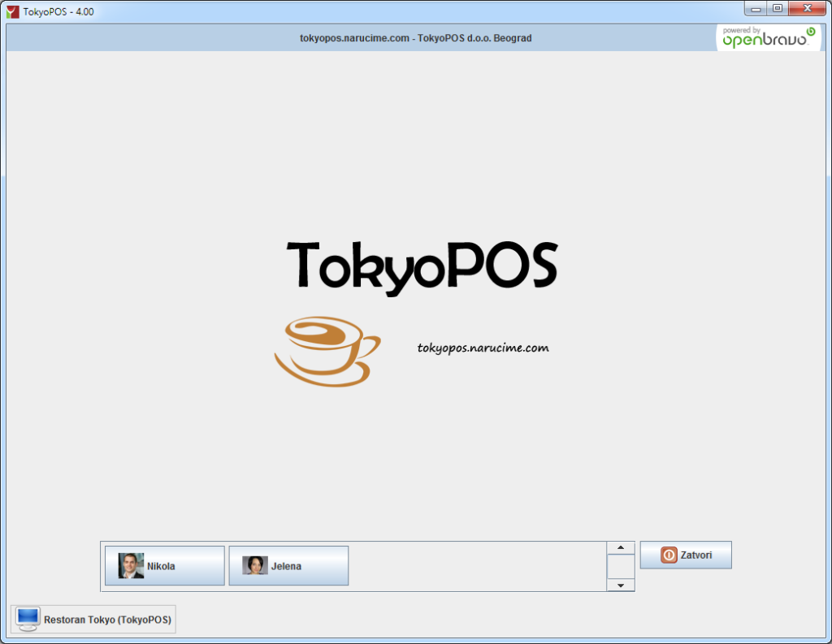The height and width of the screenshot is (644, 832).
Task: Log in as user Jelena
Action: pyautogui.click(x=288, y=565)
